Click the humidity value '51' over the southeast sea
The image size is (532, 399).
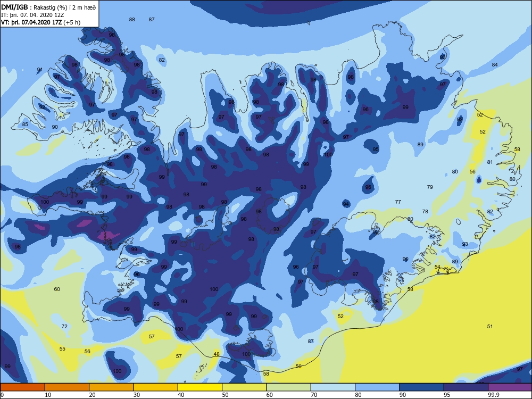tap(490, 327)
